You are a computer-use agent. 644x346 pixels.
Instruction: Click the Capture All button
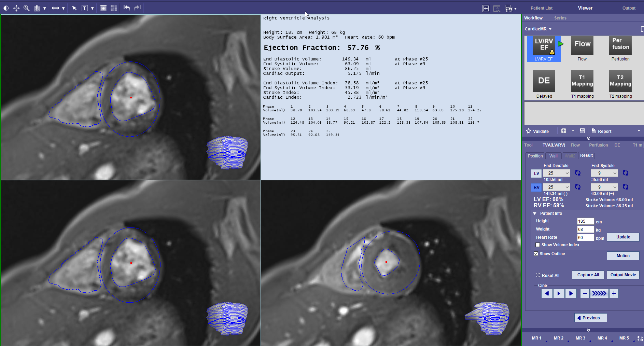588,275
